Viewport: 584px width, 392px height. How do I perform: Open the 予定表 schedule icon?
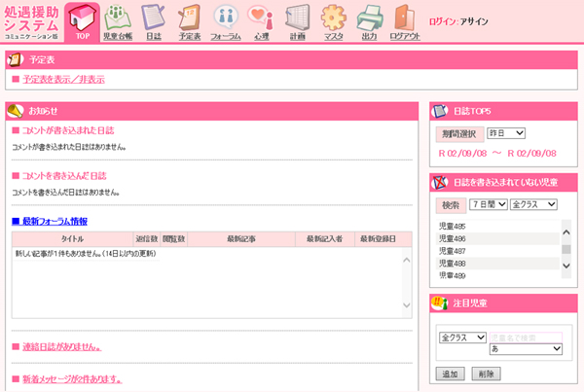tap(189, 21)
